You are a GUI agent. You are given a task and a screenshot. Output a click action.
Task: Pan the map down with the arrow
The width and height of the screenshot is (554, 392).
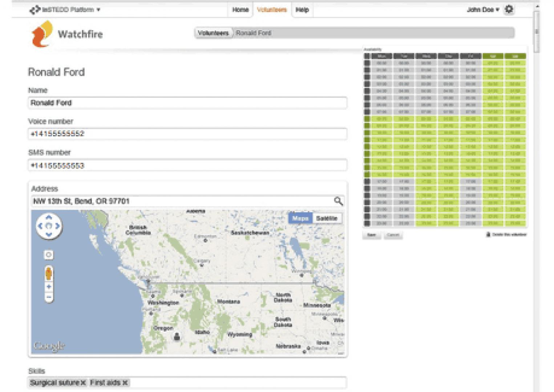coord(49,234)
